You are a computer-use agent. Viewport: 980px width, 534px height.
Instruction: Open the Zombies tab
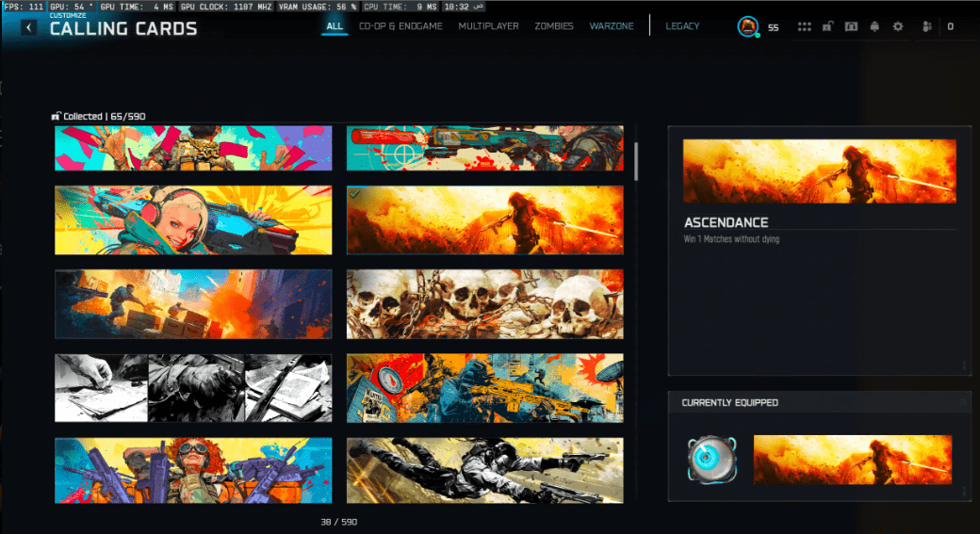click(x=553, y=26)
